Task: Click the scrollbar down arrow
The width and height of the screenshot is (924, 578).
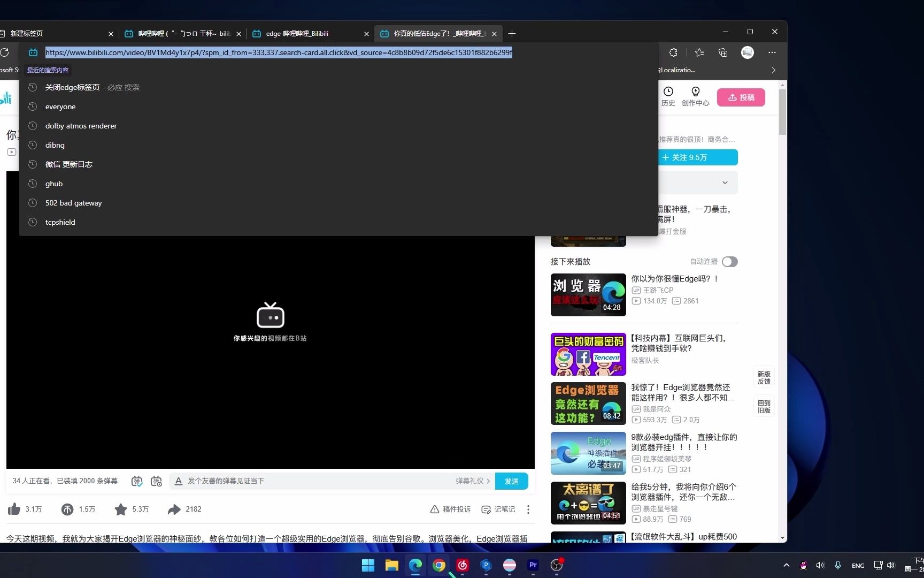Action: pos(783,538)
